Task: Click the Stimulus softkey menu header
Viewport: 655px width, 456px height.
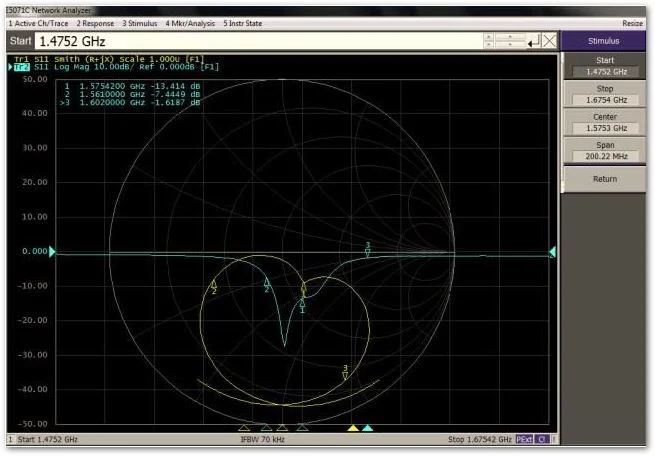Action: click(x=603, y=41)
